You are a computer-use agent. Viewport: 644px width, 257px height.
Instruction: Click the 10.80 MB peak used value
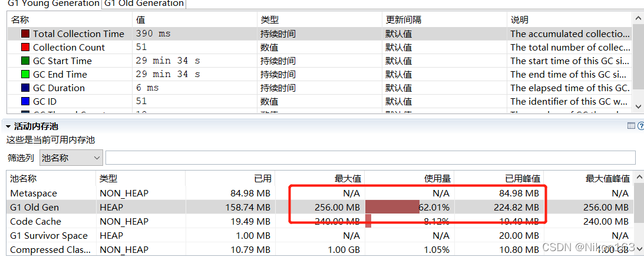click(518, 249)
